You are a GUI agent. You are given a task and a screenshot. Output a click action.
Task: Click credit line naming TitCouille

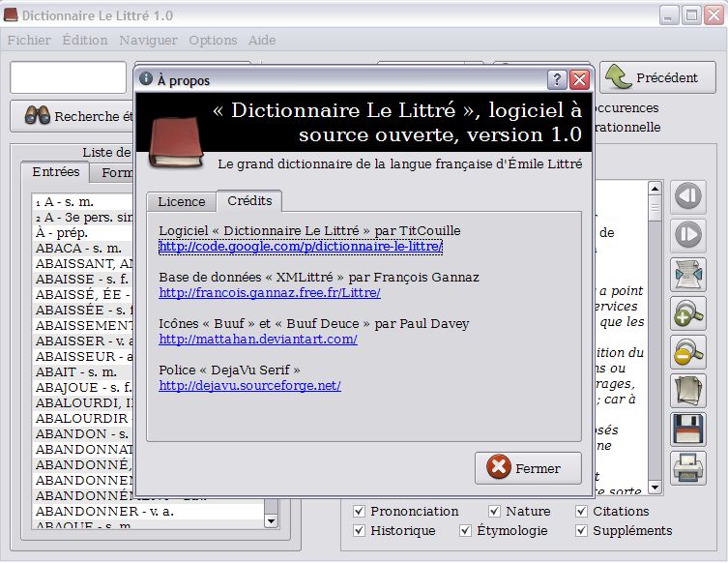tap(309, 230)
